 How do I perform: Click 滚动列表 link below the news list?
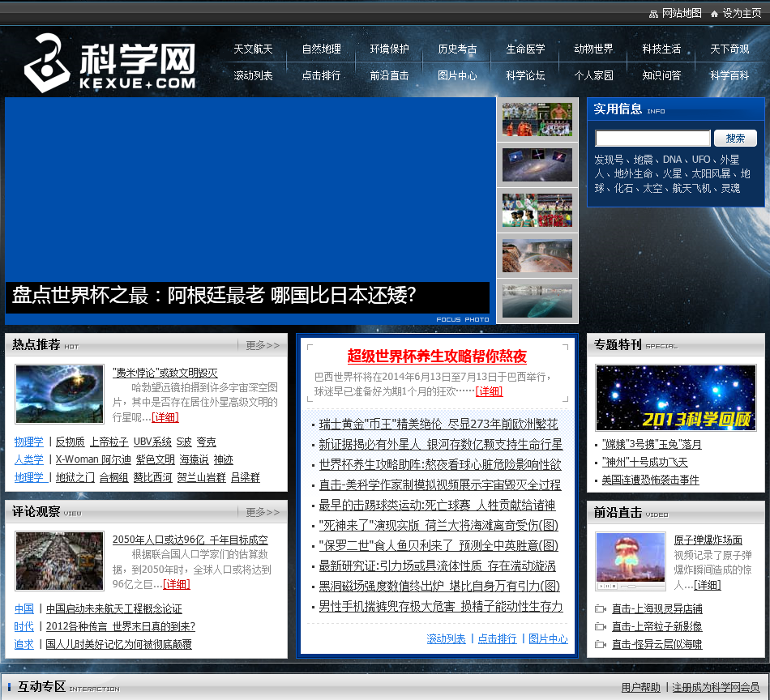446,638
